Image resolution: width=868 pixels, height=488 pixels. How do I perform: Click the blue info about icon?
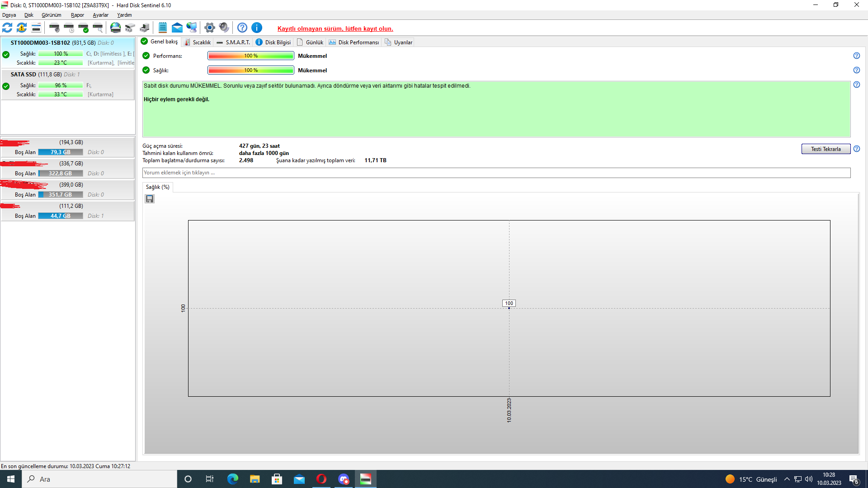pyautogui.click(x=257, y=28)
